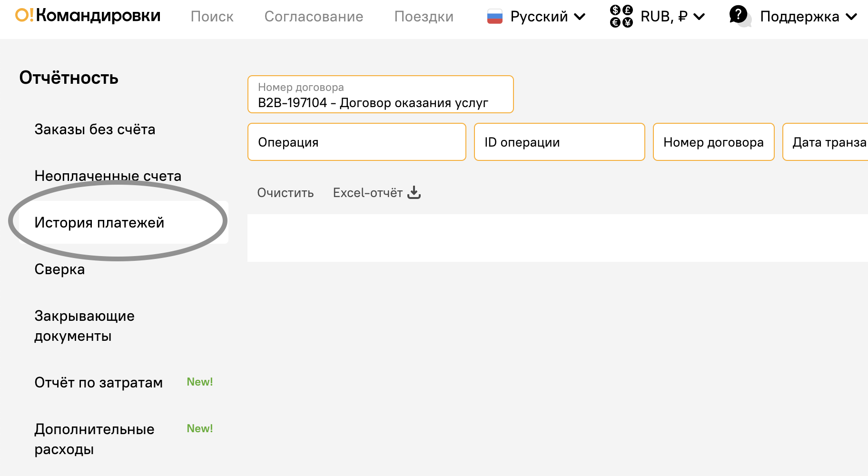Open Заказы без счёта in sidebar
Image resolution: width=868 pixels, height=476 pixels.
(95, 129)
